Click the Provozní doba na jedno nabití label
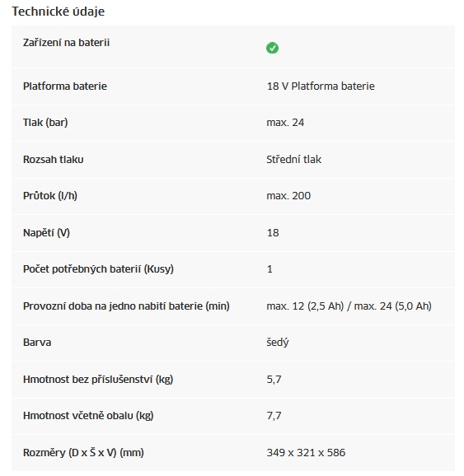 (x=126, y=306)
